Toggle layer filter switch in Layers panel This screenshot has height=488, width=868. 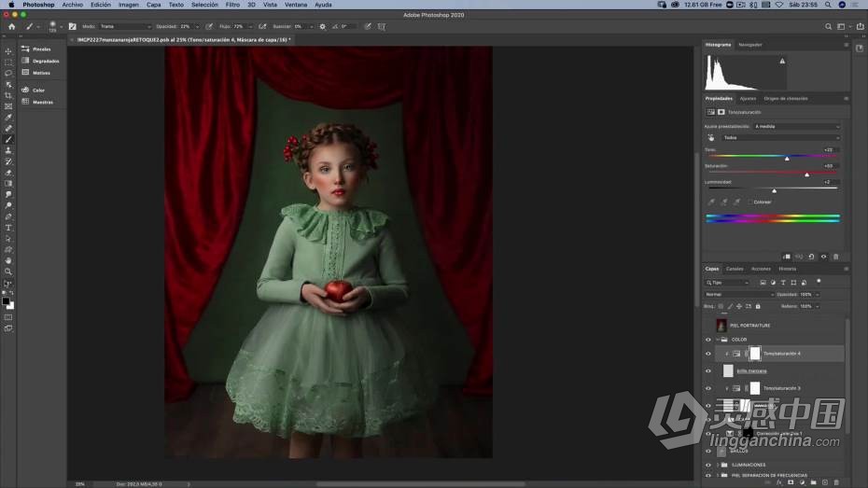click(819, 281)
